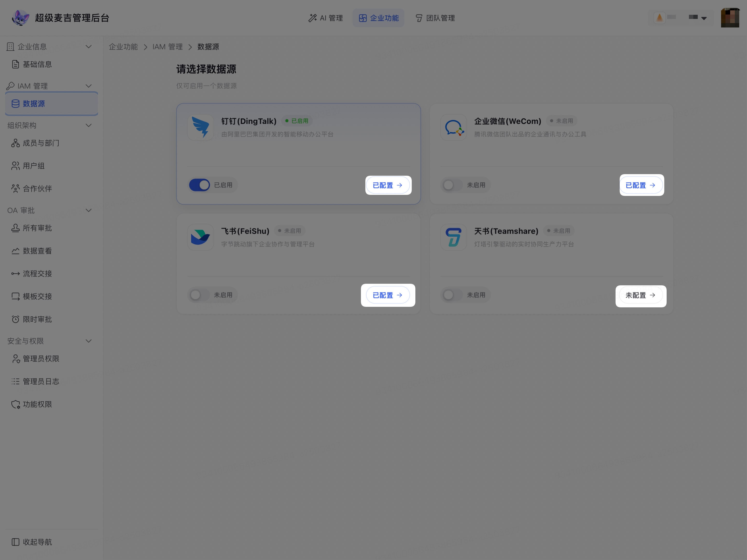Click the DingTalk logo icon

201,127
